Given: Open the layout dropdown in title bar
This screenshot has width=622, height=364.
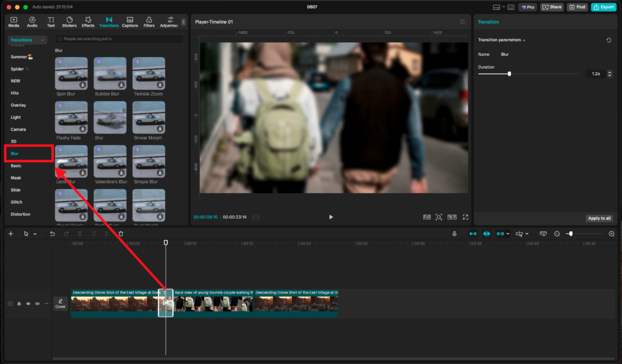Looking at the screenshot, I should coord(499,7).
